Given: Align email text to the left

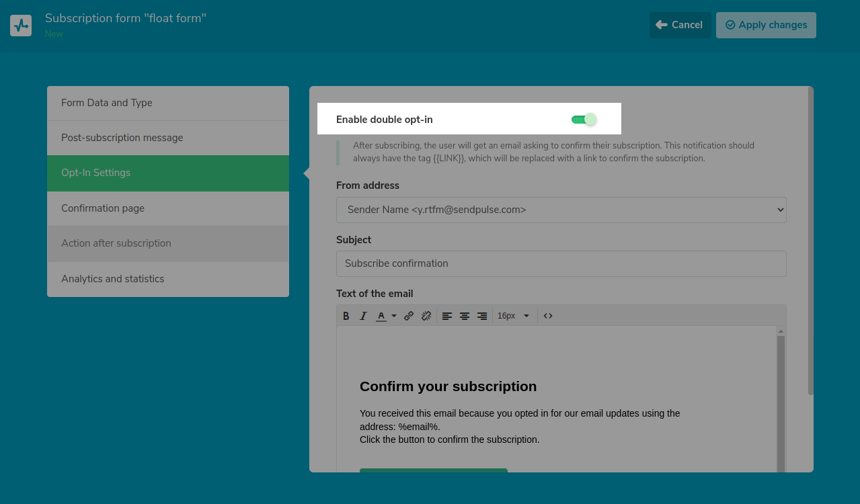Looking at the screenshot, I should click(447, 316).
